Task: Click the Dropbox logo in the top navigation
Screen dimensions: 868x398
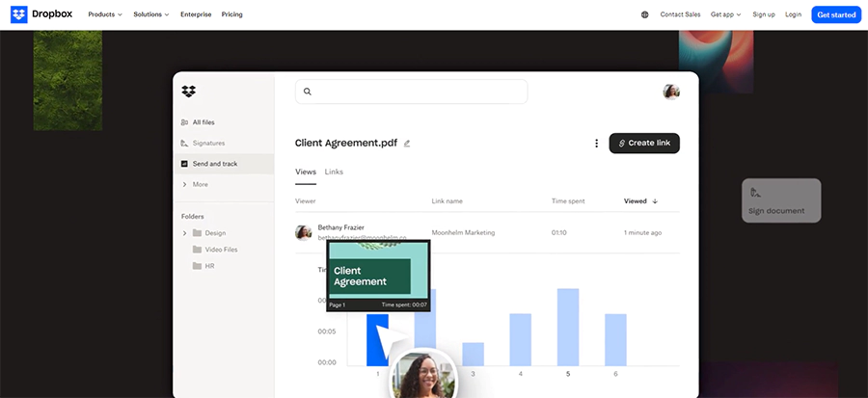Action: 41,14
